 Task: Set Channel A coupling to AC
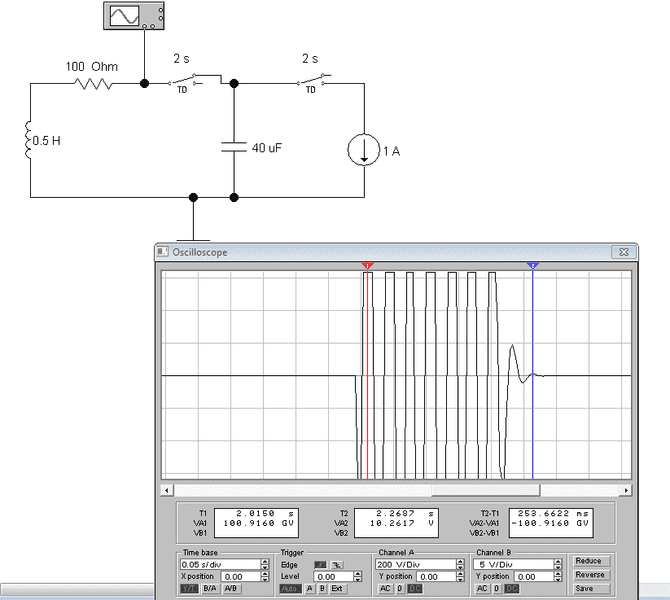tap(384, 589)
